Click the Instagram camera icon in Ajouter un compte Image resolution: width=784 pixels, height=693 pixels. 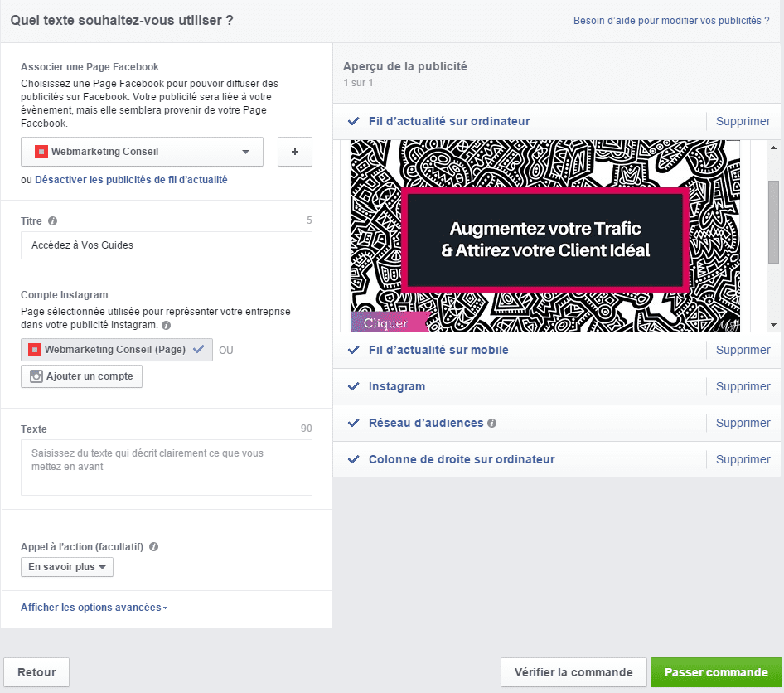click(x=36, y=376)
